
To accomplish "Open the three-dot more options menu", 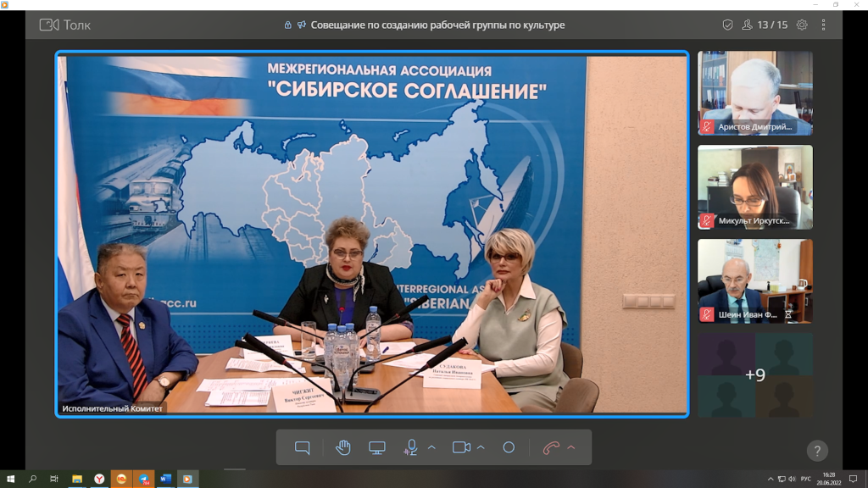I will pyautogui.click(x=824, y=25).
